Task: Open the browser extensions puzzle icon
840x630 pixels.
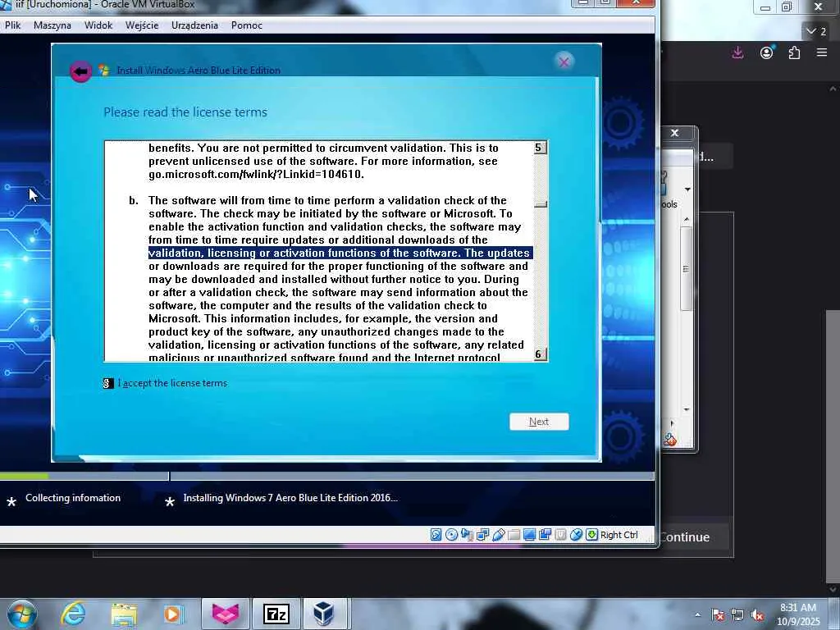Action: 794,52
